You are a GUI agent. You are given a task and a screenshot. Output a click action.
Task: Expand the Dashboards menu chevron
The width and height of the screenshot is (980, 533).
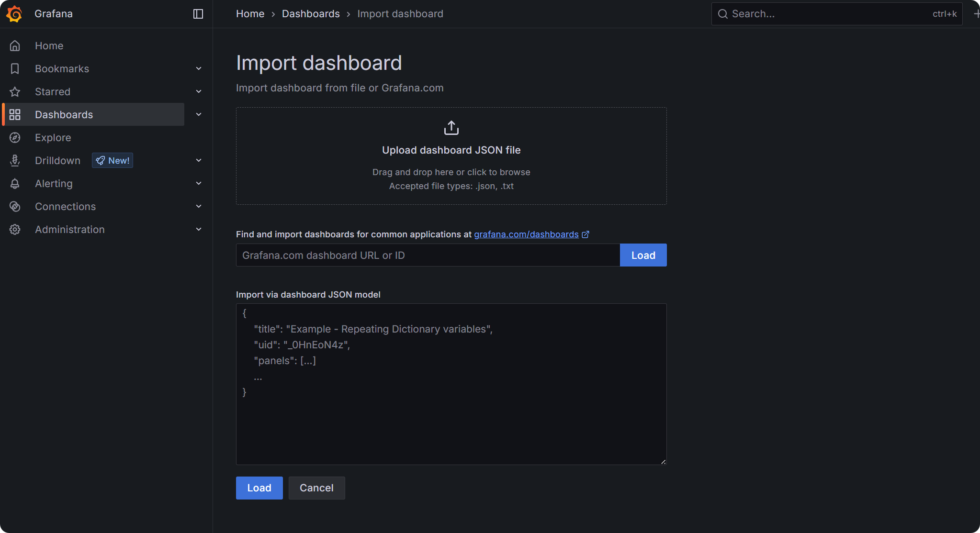click(x=199, y=115)
